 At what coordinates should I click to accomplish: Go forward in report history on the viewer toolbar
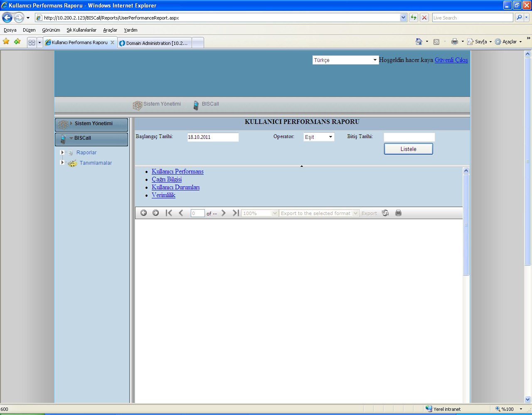tap(155, 213)
